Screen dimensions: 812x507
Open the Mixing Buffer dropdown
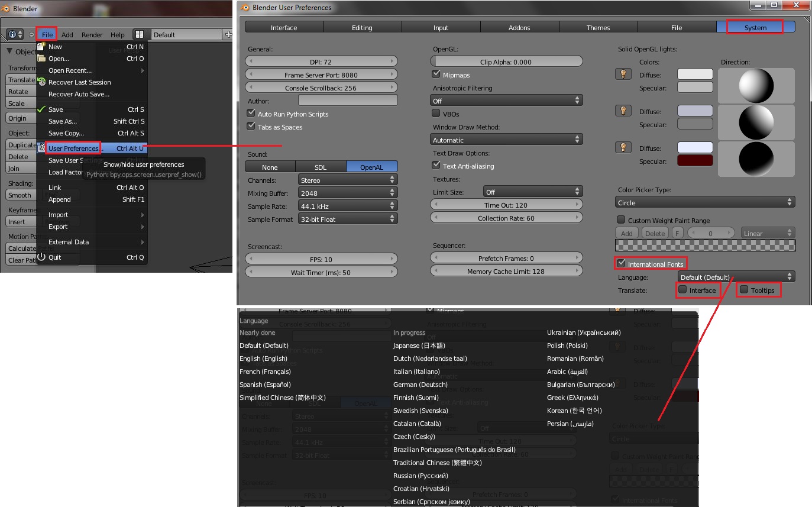347,193
